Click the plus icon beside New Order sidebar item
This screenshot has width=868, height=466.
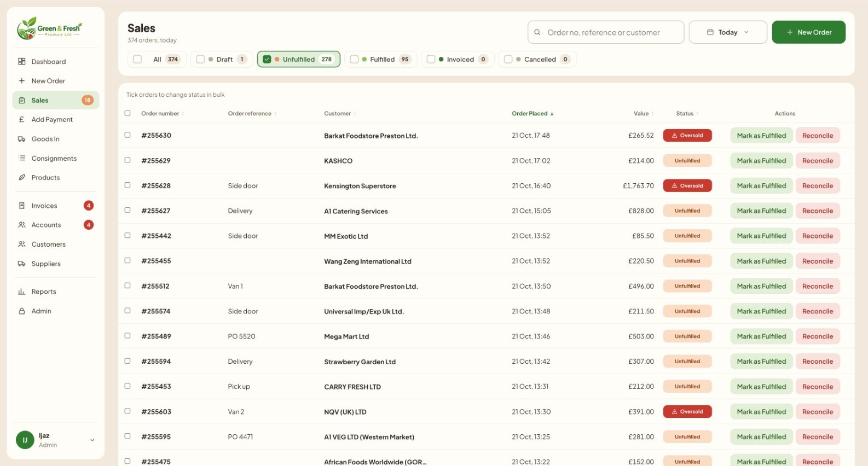pyautogui.click(x=22, y=81)
